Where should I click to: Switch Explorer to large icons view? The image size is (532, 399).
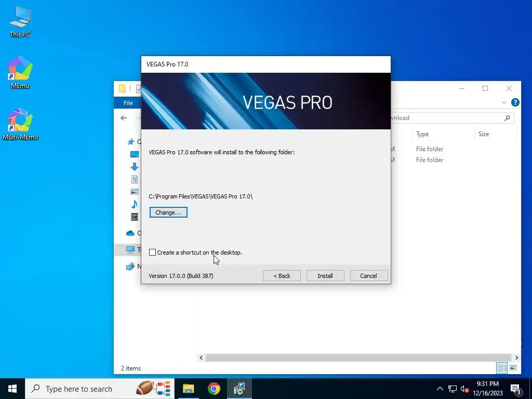click(x=513, y=368)
